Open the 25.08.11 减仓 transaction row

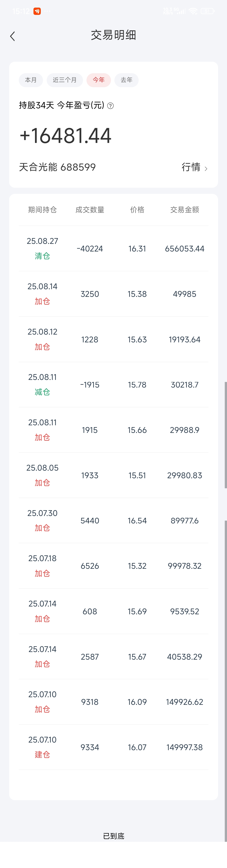[114, 385]
